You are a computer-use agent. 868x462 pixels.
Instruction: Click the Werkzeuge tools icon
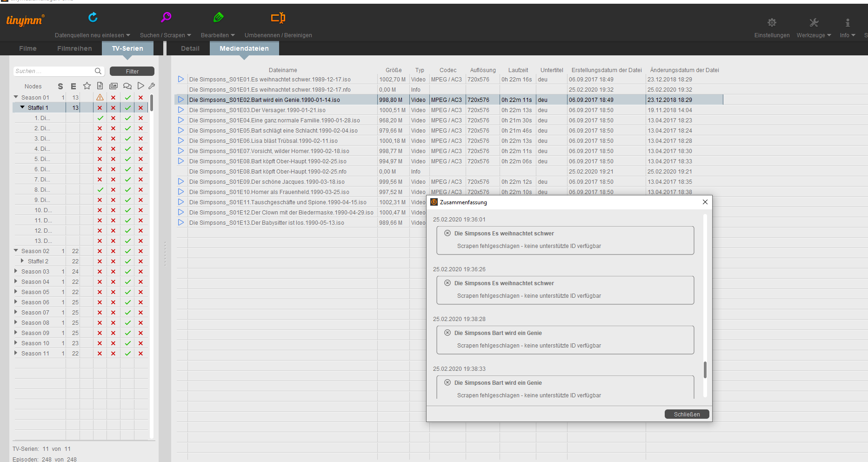click(814, 22)
